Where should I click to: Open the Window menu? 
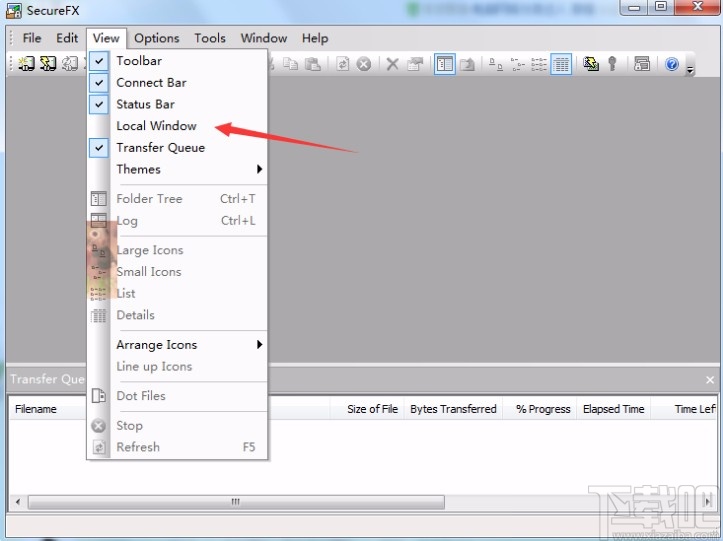click(x=264, y=38)
